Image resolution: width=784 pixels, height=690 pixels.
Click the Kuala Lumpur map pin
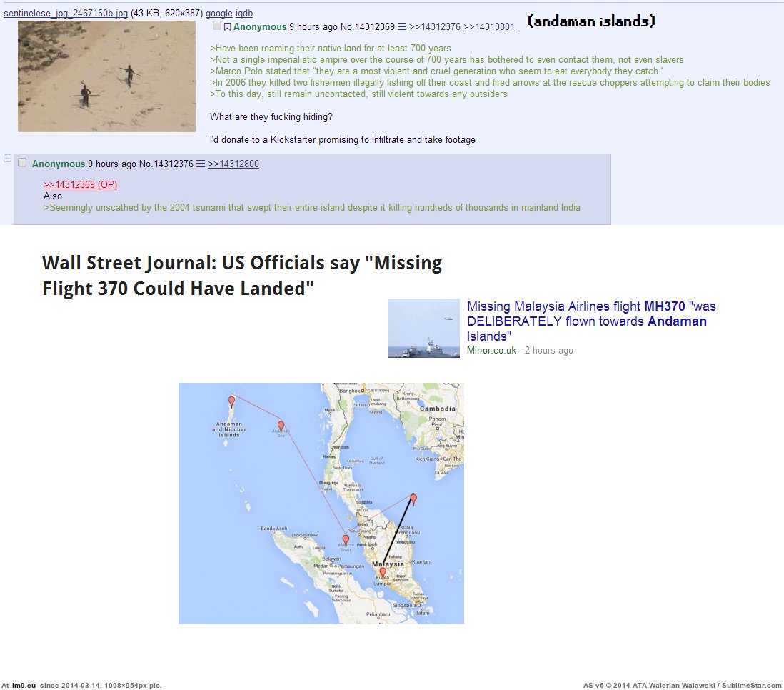coord(383,572)
